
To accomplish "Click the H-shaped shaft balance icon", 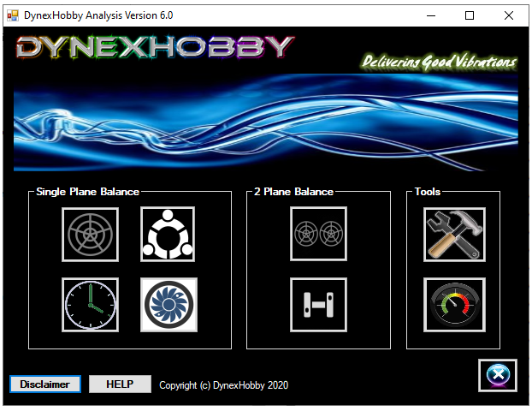I will (x=318, y=305).
